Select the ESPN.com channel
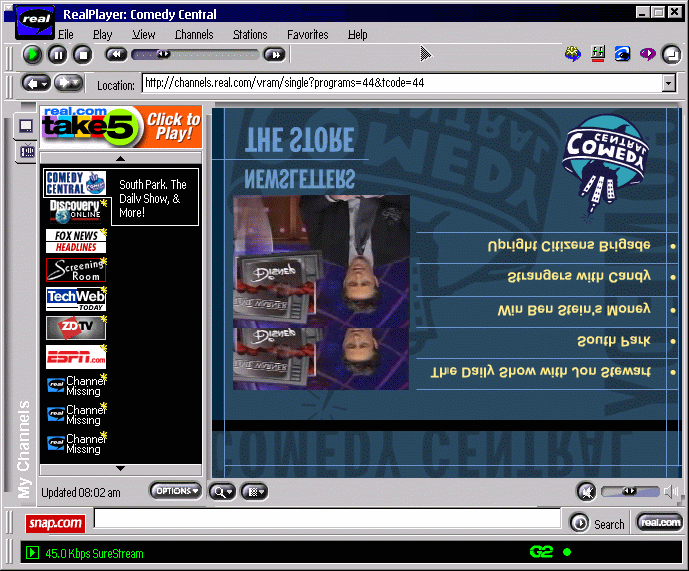 pos(76,357)
